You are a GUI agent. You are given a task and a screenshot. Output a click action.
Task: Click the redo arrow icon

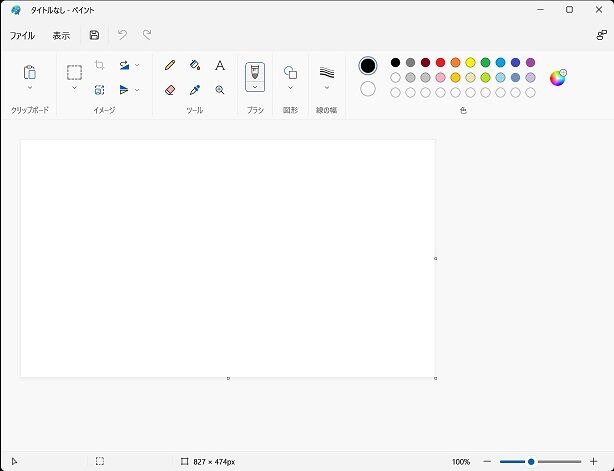click(147, 35)
